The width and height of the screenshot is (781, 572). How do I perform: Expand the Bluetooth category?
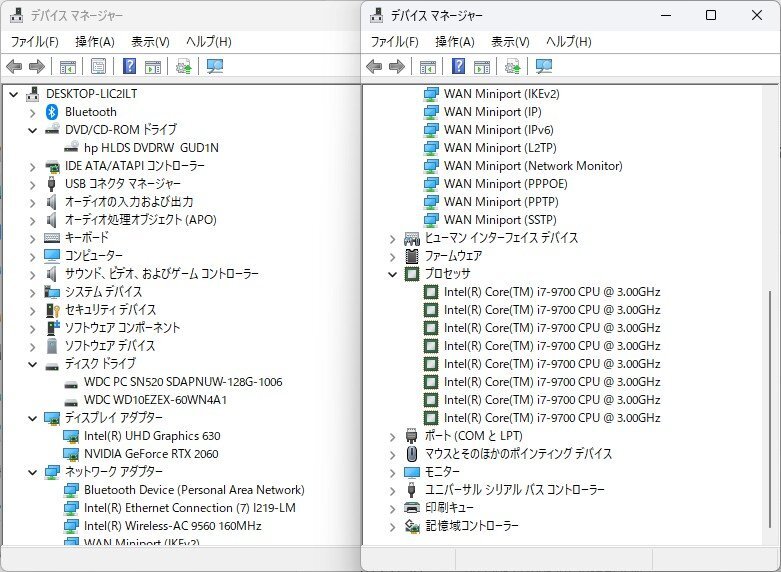click(x=33, y=113)
